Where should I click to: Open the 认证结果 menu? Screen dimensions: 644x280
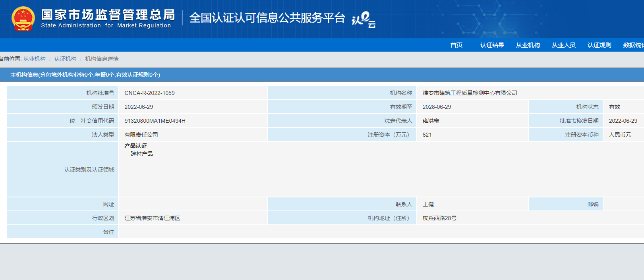(492, 45)
